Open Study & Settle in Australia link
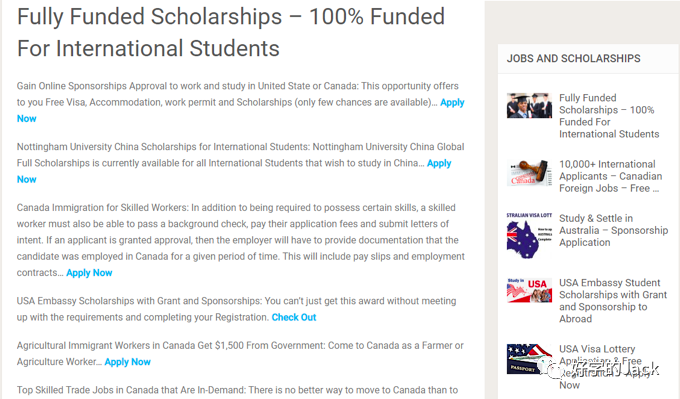The image size is (680, 399). 613,230
